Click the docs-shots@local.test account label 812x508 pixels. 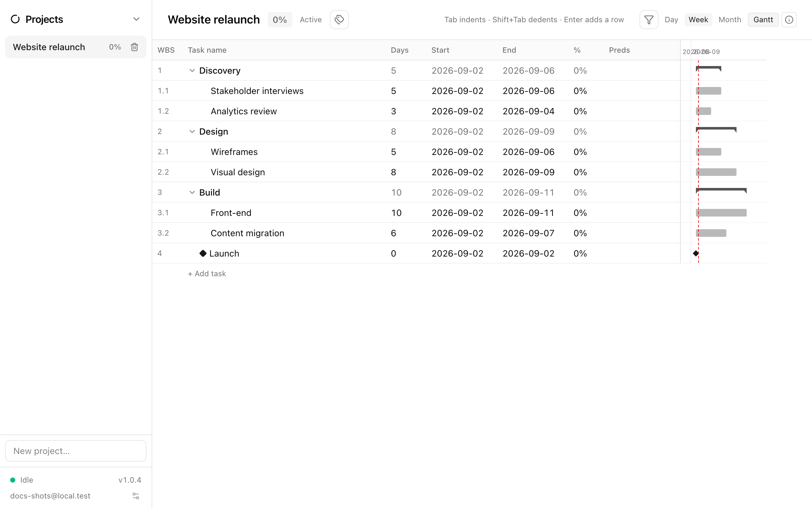[50, 496]
